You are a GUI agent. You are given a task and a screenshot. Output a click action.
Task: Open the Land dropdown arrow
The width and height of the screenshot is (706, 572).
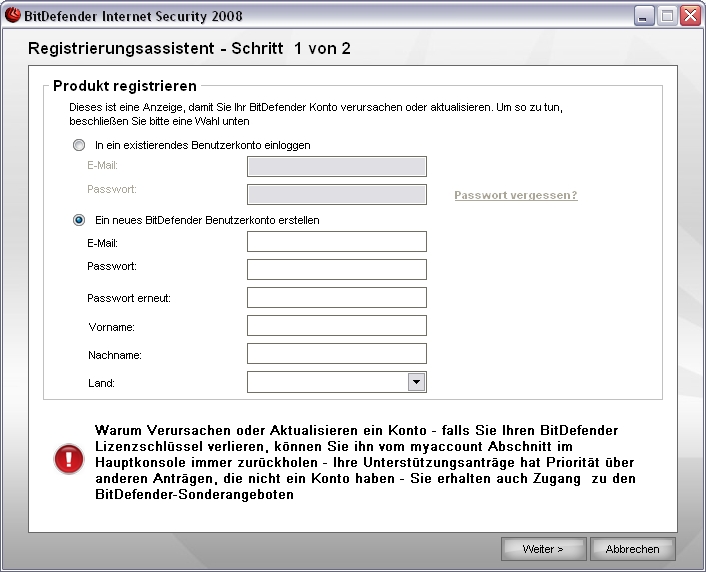416,382
